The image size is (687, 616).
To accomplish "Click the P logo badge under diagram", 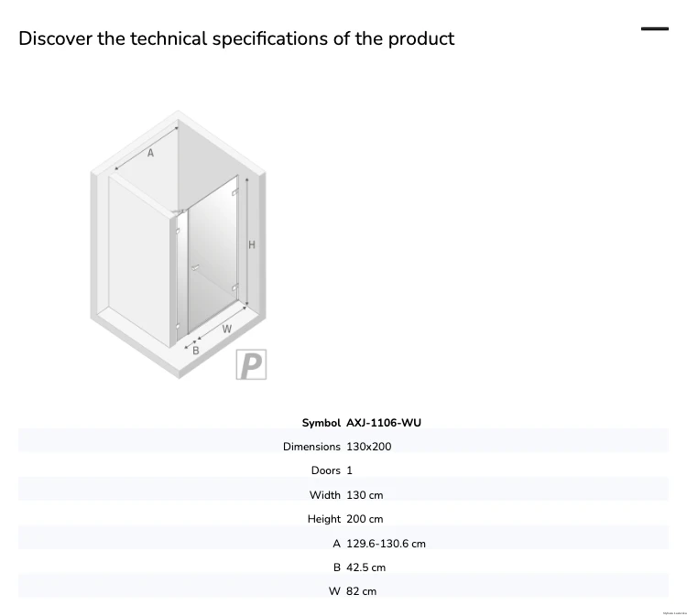I will pyautogui.click(x=251, y=364).
